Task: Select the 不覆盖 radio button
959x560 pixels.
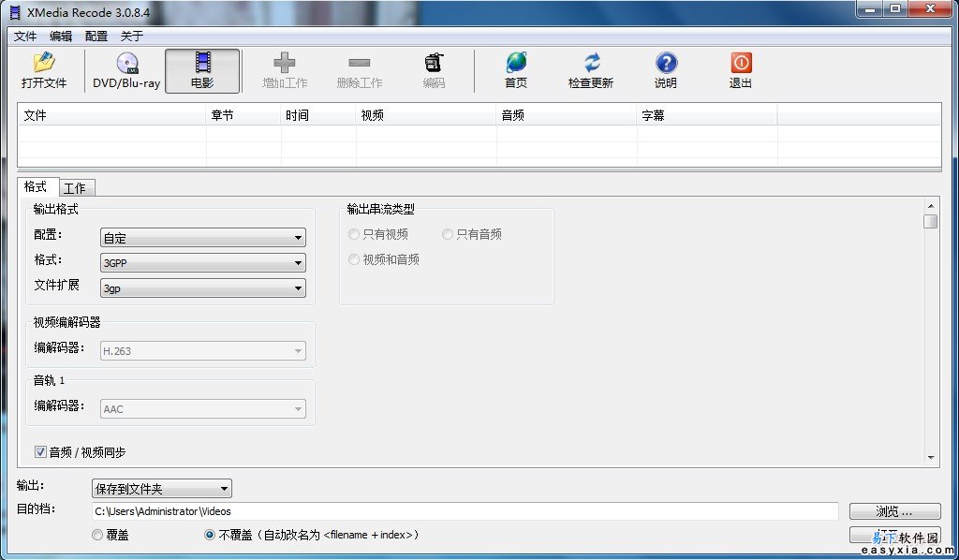Action: (x=210, y=535)
